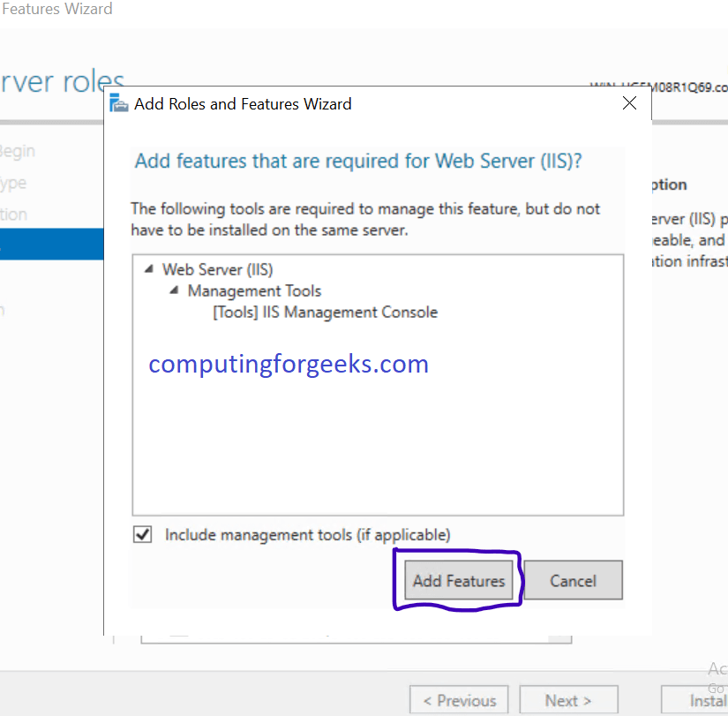Click the 'Add features that are required' heading
Image resolution: width=728 pixels, height=716 pixels.
(x=358, y=162)
